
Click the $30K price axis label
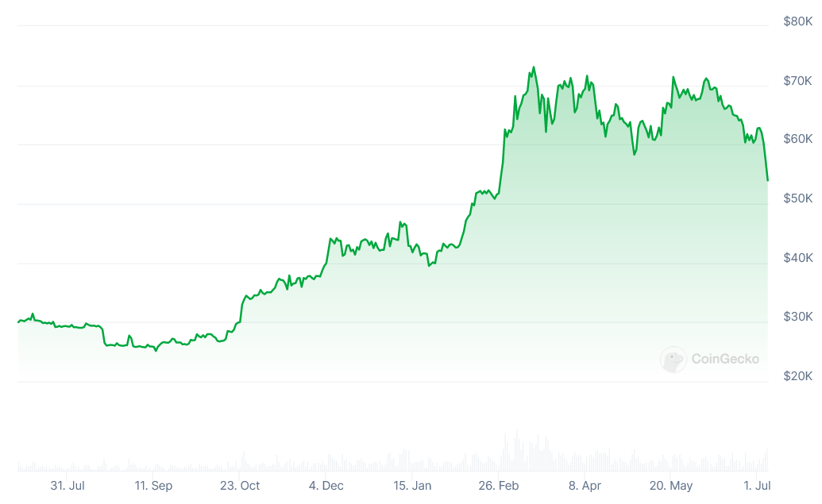tap(797, 317)
